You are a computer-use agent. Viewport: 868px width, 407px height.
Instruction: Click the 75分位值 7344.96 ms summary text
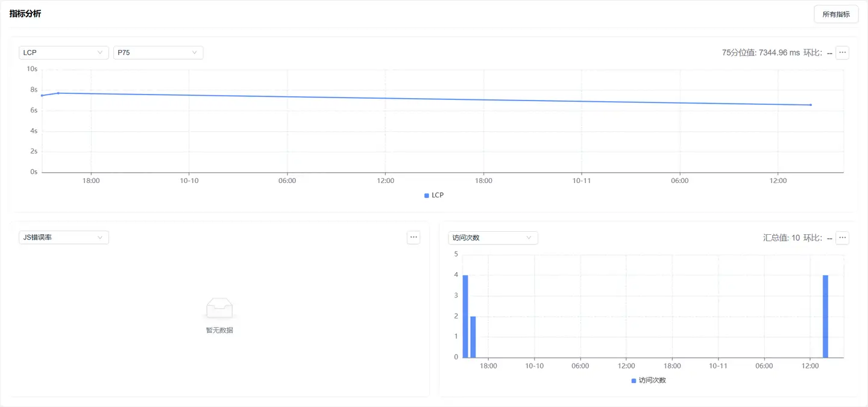coord(760,53)
